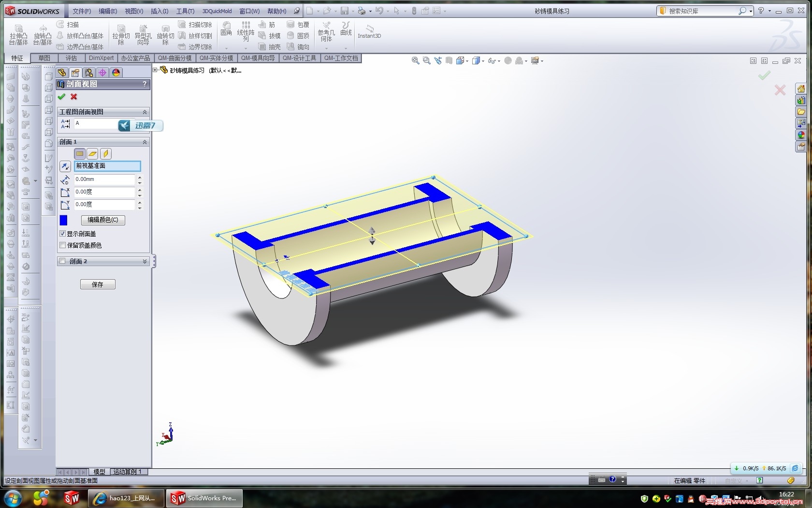The width and height of the screenshot is (812, 508).
Task: Open the search type dropdown arrow
Action: coord(751,11)
